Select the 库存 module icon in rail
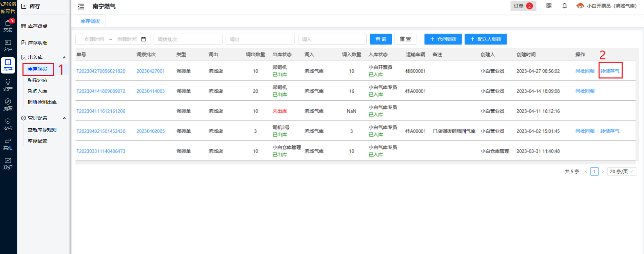The image size is (644, 254). [x=8, y=65]
